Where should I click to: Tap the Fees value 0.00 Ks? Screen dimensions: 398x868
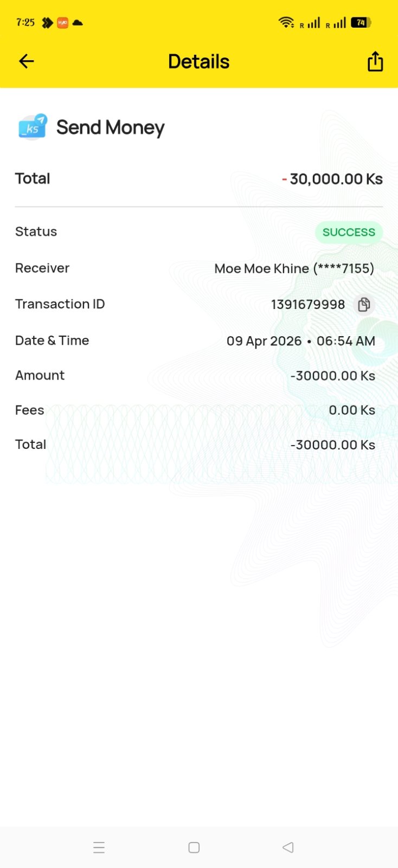[x=352, y=410]
